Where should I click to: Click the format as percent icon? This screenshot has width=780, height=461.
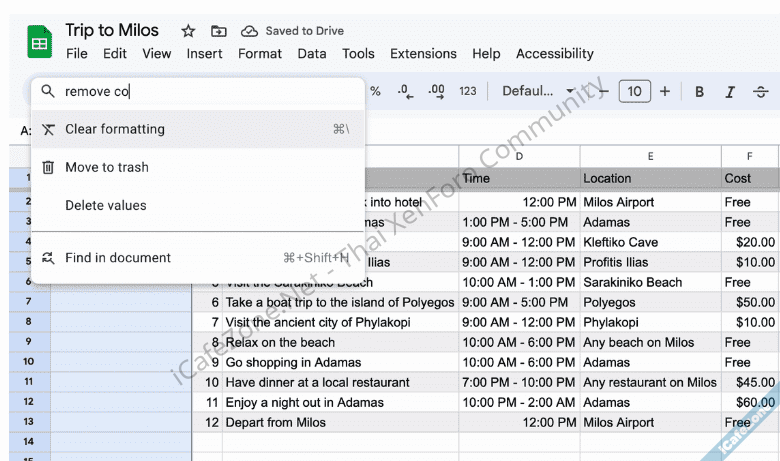coord(375,91)
